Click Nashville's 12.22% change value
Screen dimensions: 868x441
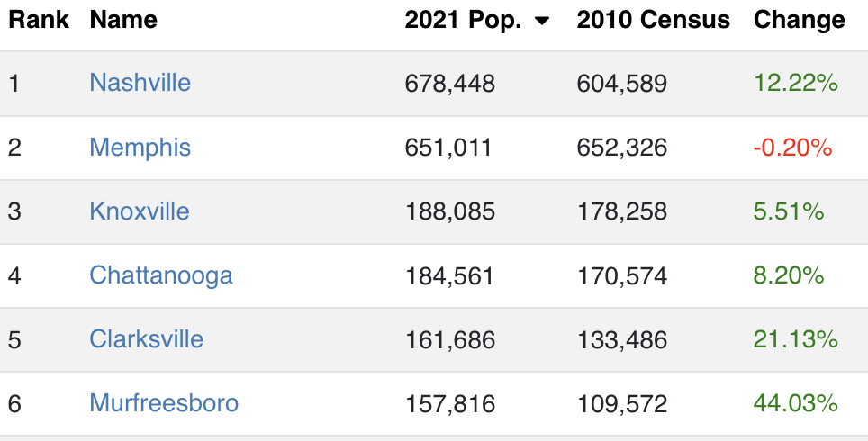point(795,84)
